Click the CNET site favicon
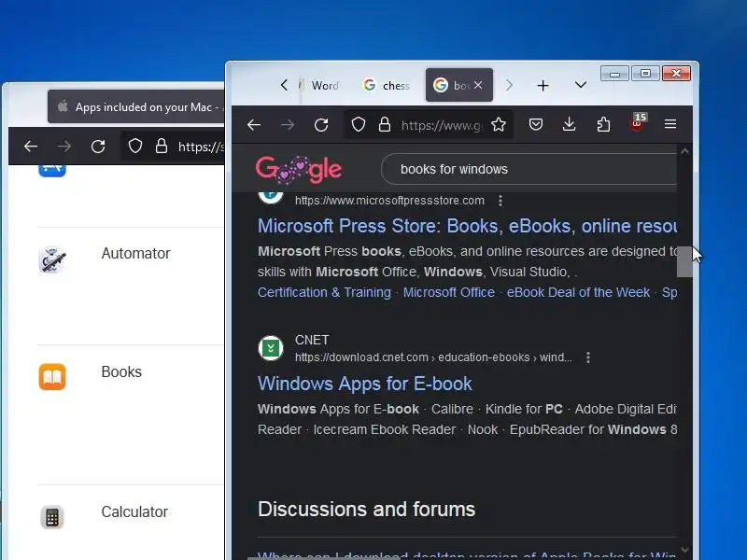The width and height of the screenshot is (747, 560). click(271, 348)
